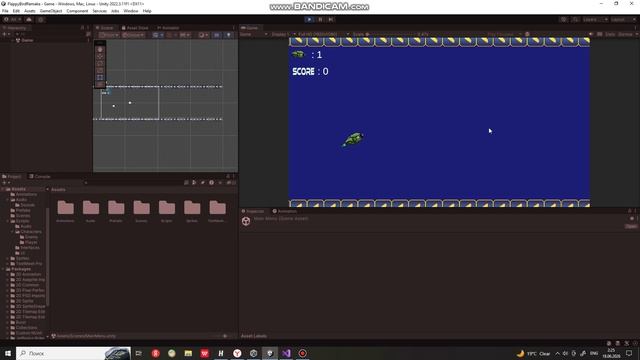Click the Play button in Unity toolbar
Image resolution: width=640 pixels, height=360 pixels.
309,19
